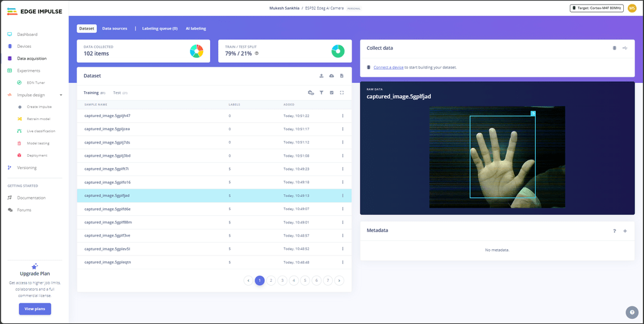Screen dimensions: 644x324
Task: Open row menu for captured_image.5gpljcea
Action: 343,129
